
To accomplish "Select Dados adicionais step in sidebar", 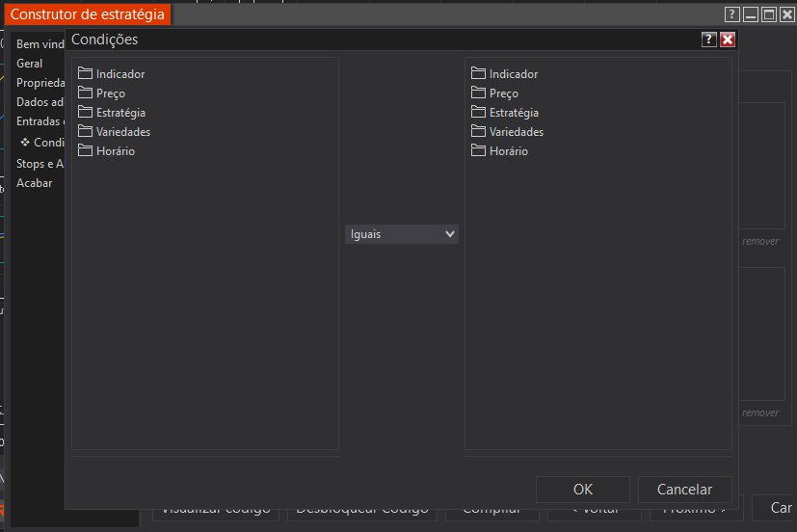I will pyautogui.click(x=40, y=102).
